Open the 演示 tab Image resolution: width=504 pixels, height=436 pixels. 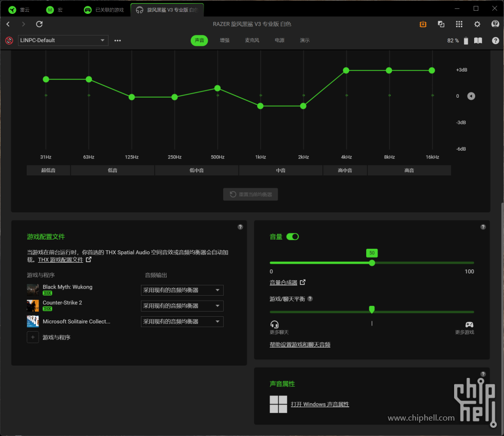304,41
